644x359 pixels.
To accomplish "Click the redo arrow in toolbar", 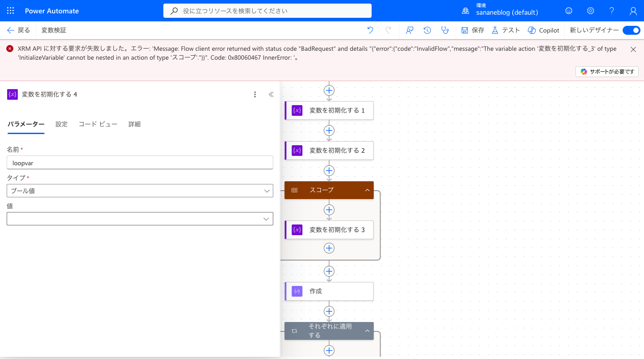I will coord(388,30).
